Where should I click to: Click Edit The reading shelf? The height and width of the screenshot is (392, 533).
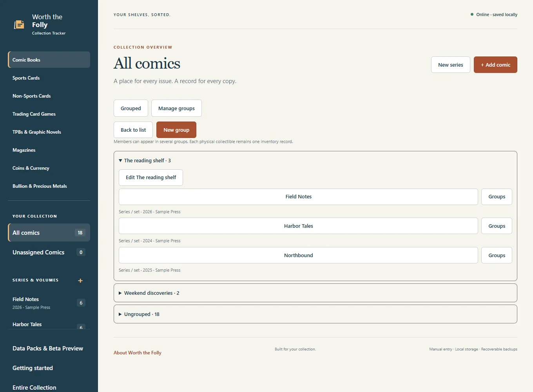[151, 177]
